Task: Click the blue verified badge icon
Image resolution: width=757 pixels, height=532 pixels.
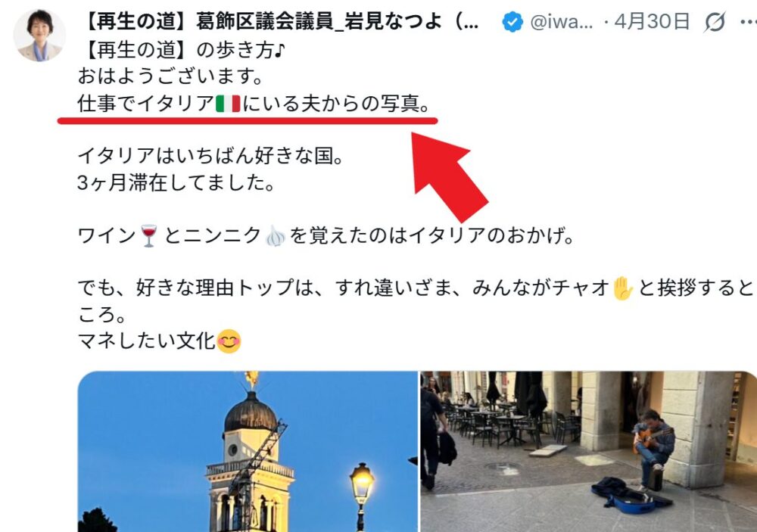Action: (512, 22)
